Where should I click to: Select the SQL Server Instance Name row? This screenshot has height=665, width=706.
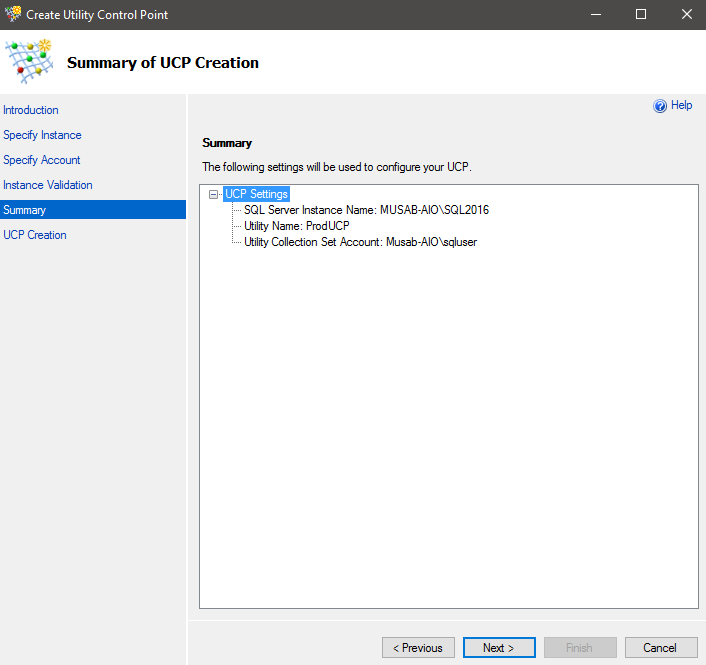coord(366,210)
